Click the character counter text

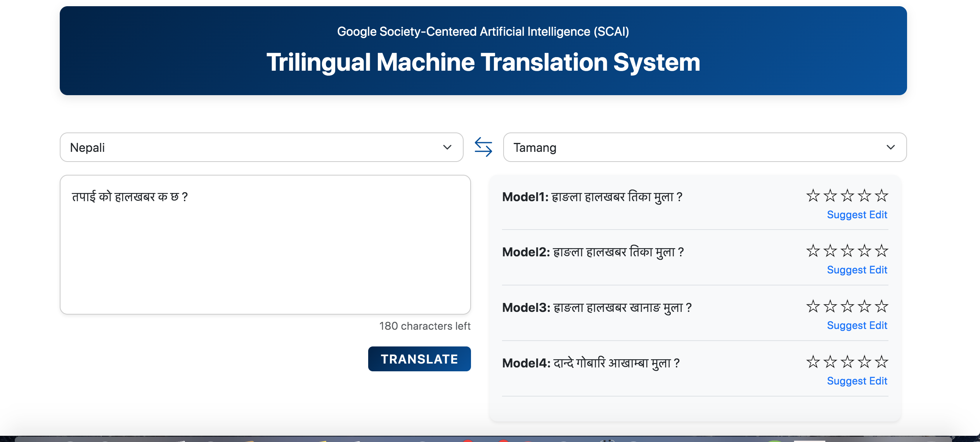click(425, 326)
